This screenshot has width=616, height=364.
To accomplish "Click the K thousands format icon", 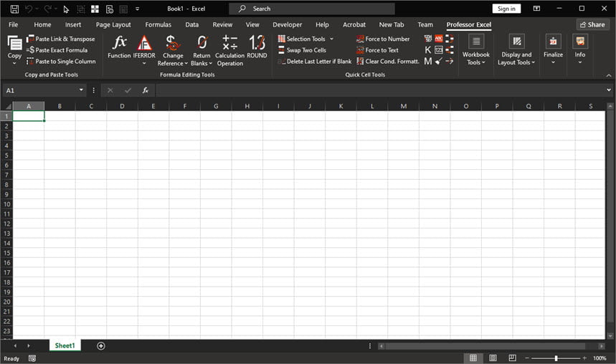I will 428,50.
